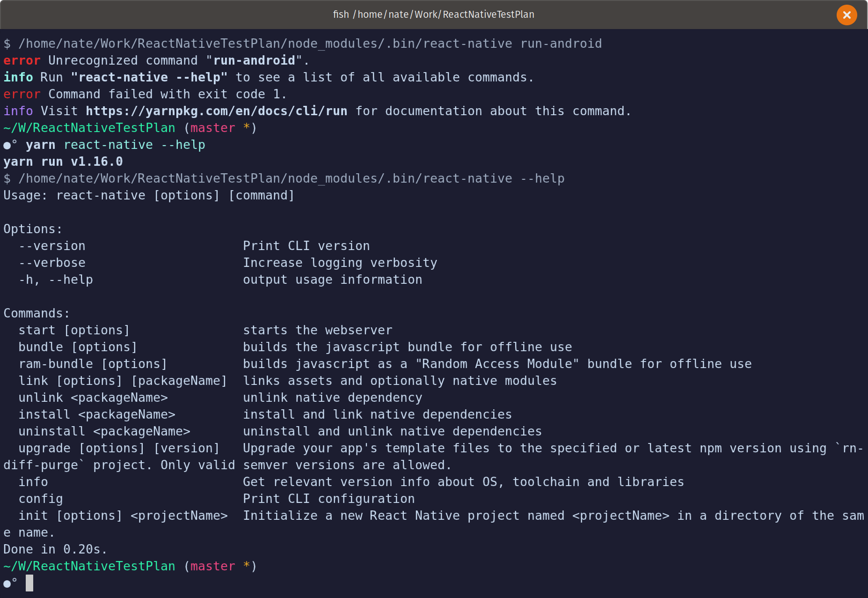868x598 pixels.
Task: Click the 'Print CLI version' description
Action: (x=306, y=246)
